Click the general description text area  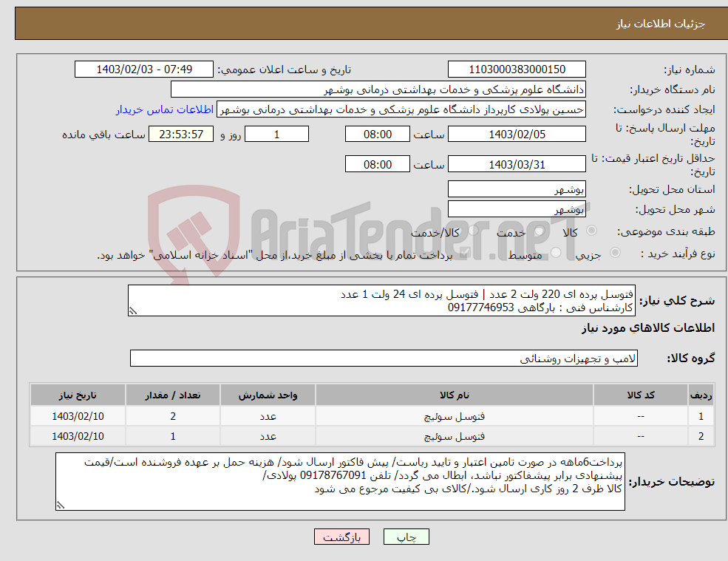tap(381, 301)
